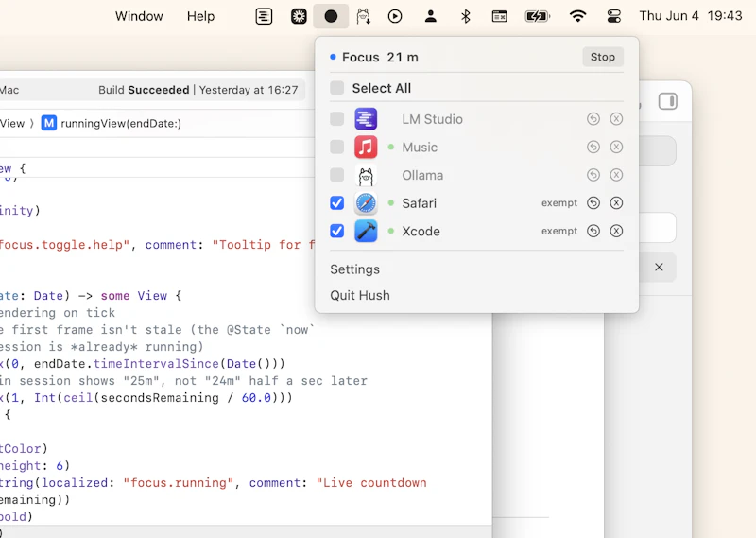Click the Safari name label
756x538 pixels.
click(419, 203)
